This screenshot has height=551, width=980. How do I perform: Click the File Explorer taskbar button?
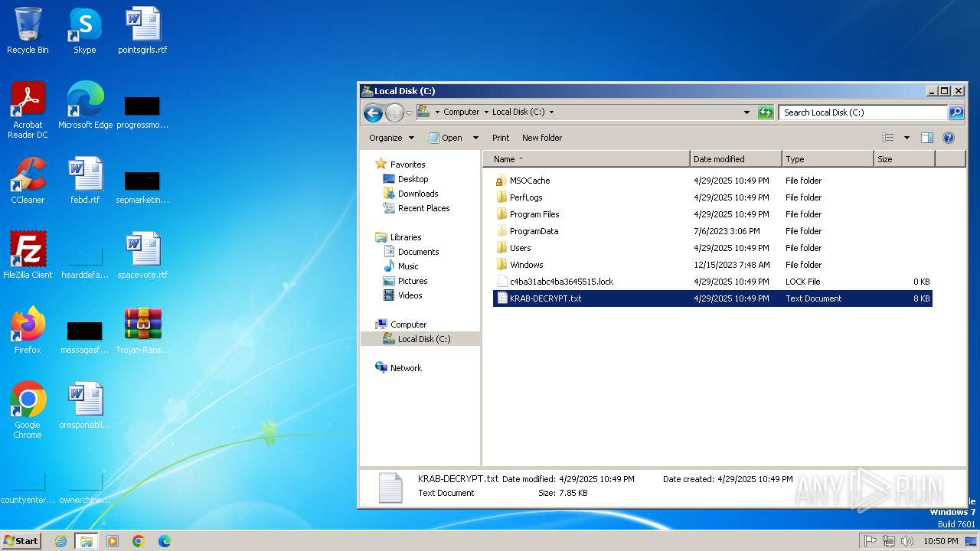point(87,541)
